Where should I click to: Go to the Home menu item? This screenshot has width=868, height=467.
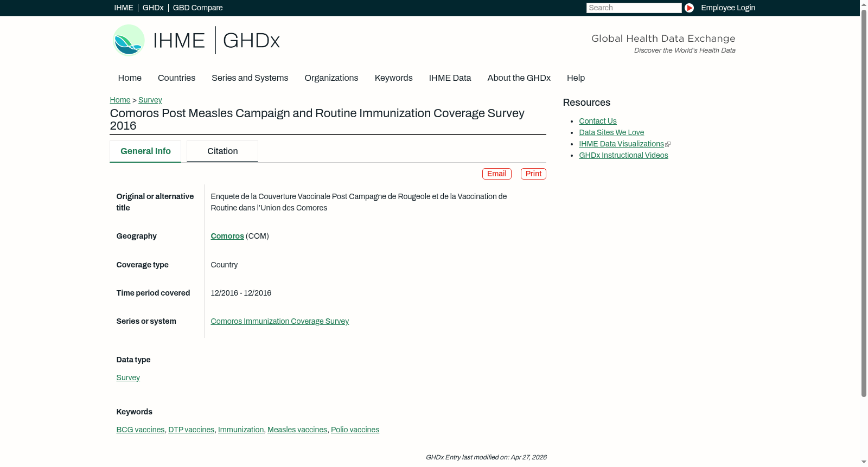point(130,78)
